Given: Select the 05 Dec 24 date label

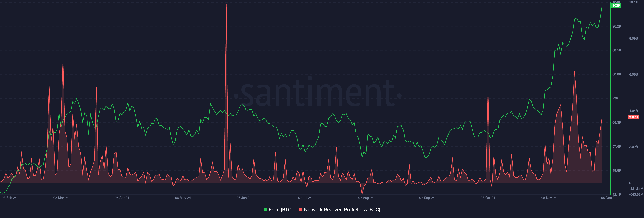Looking at the screenshot, I should pyautogui.click(x=608, y=198).
